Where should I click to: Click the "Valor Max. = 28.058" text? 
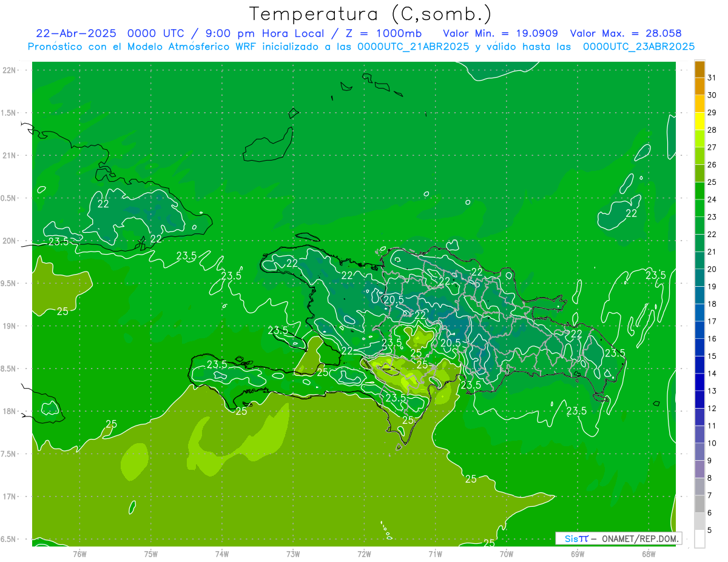click(626, 33)
